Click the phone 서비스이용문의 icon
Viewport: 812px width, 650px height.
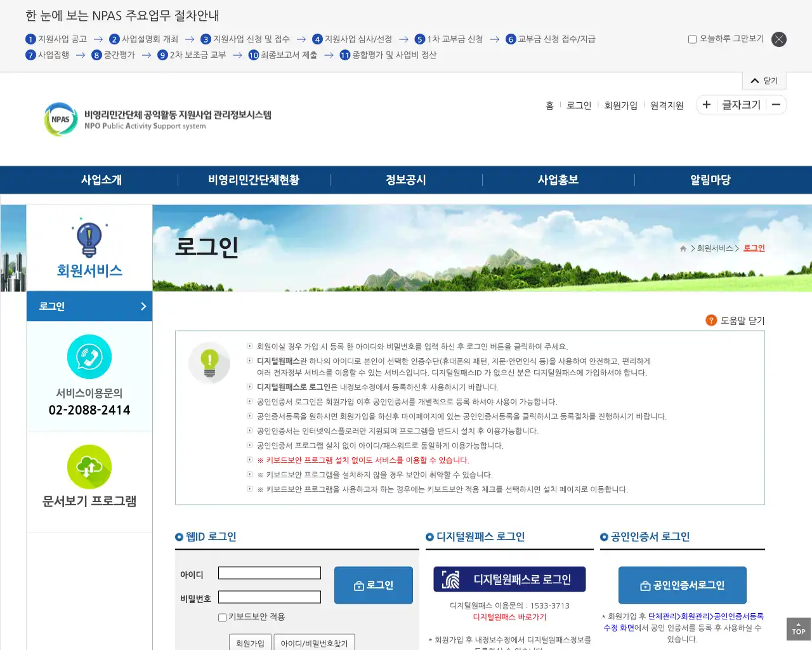(x=89, y=357)
